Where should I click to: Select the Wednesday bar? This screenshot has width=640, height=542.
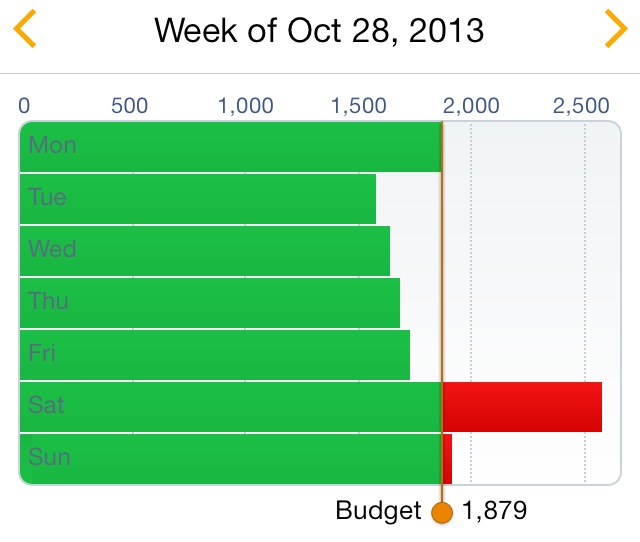[x=205, y=250]
